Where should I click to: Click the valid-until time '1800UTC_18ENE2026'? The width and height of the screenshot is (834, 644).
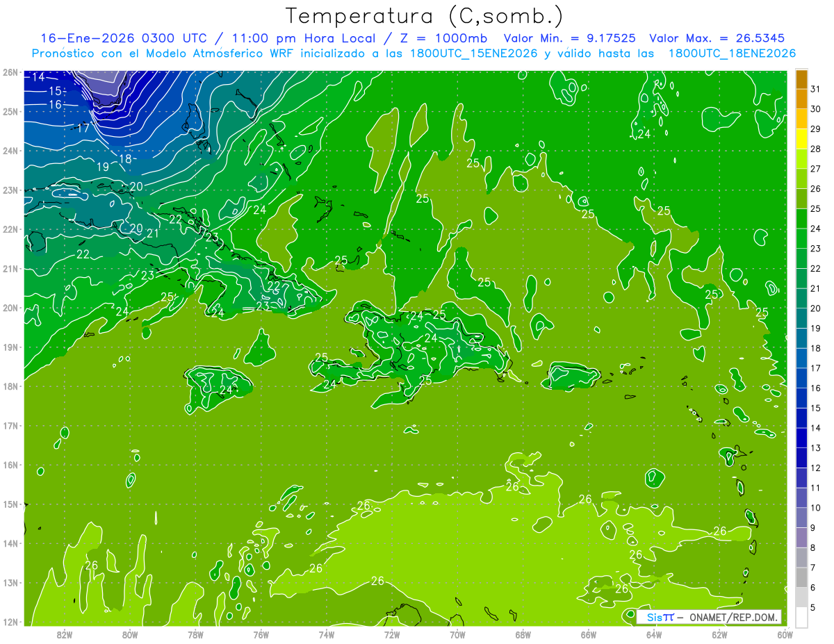(731, 53)
